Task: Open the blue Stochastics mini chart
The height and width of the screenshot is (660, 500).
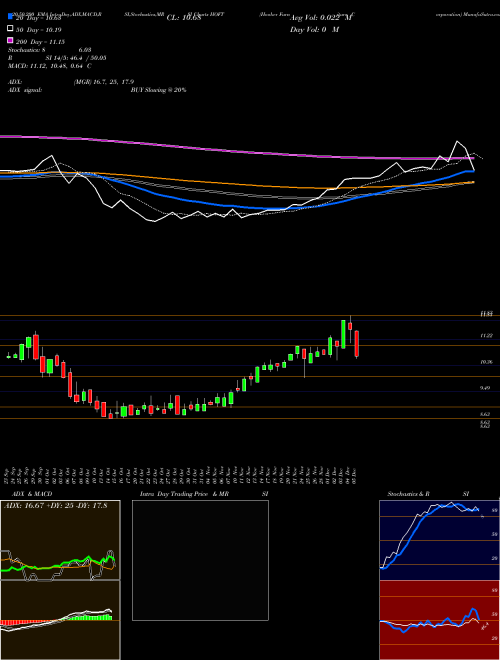Action: click(439, 540)
